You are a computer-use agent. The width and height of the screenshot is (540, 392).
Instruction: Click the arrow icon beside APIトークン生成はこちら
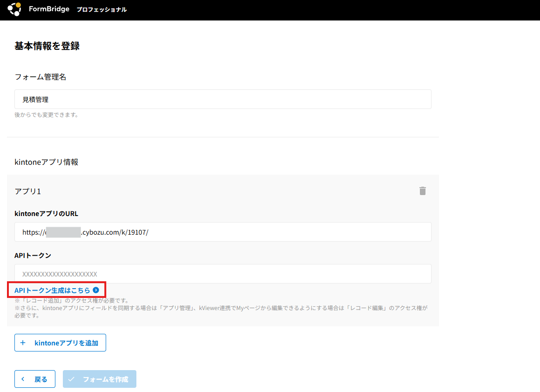click(x=96, y=290)
